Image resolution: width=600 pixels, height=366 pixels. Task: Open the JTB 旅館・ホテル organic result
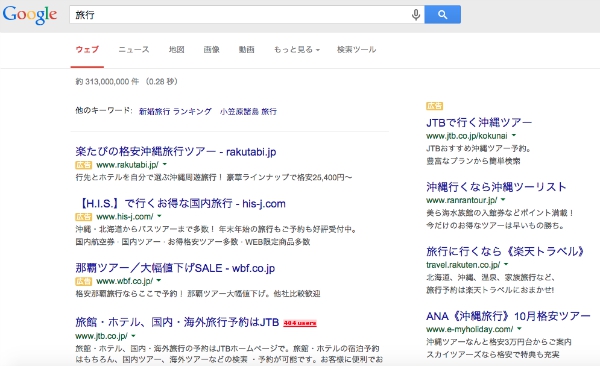click(x=177, y=322)
